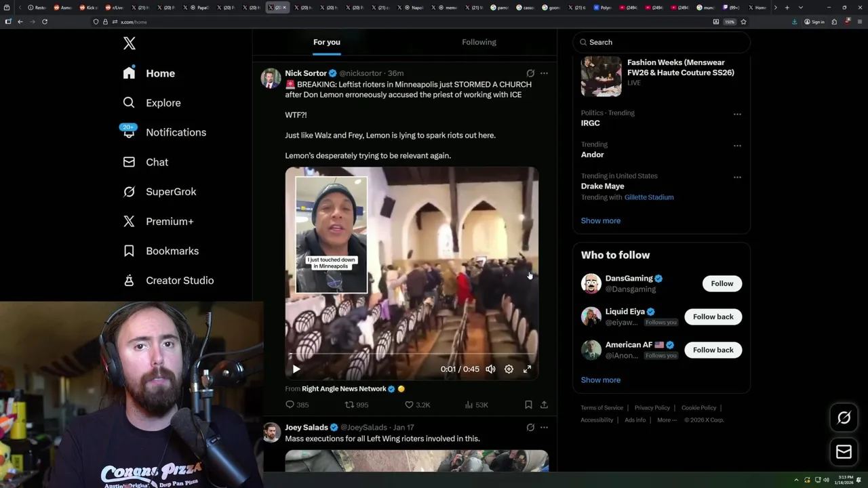Open floating messages envelope button
Viewport: 868px width, 488px height.
pos(844,452)
